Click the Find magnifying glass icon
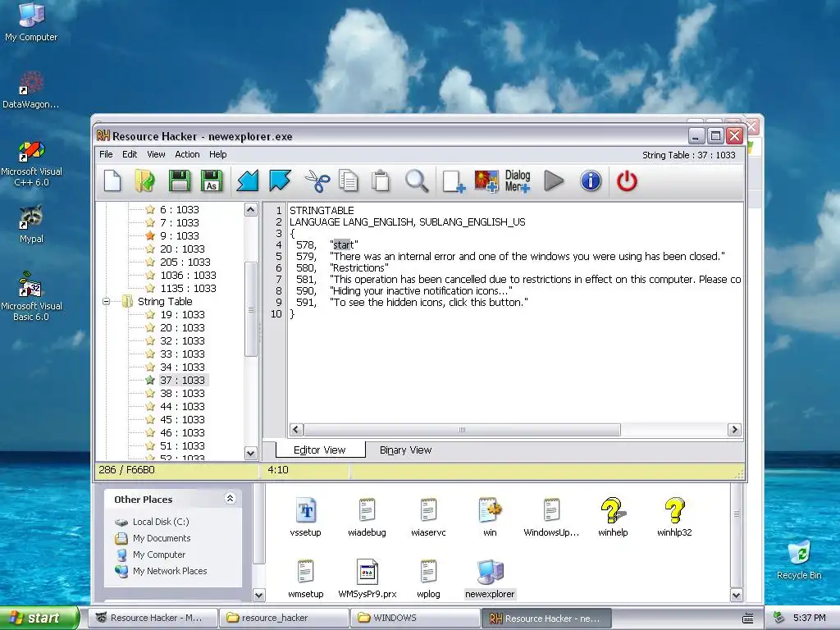 click(x=416, y=181)
